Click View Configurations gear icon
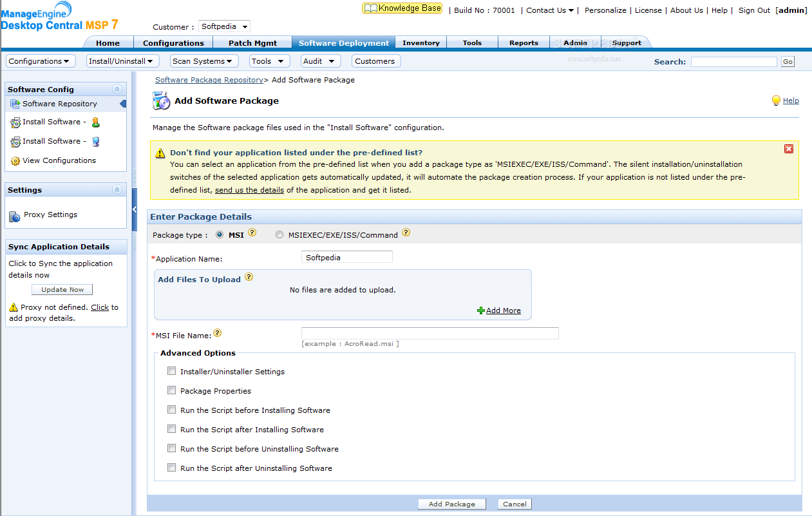Viewport: 812px width, 516px height. [x=15, y=161]
